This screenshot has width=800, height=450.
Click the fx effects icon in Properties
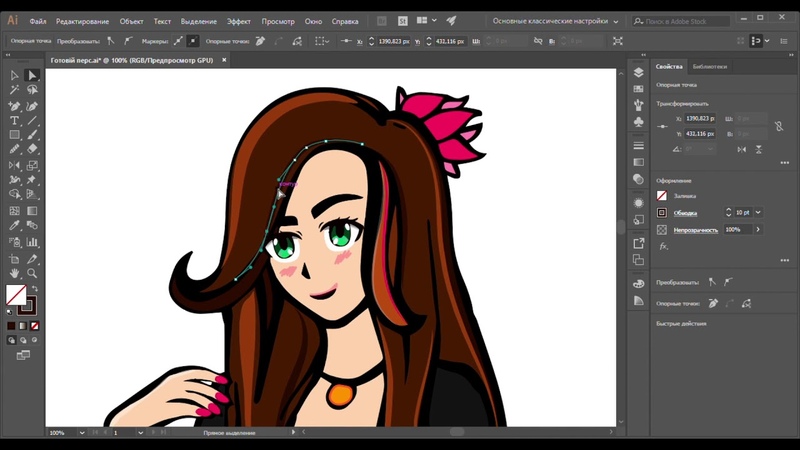pyautogui.click(x=663, y=246)
